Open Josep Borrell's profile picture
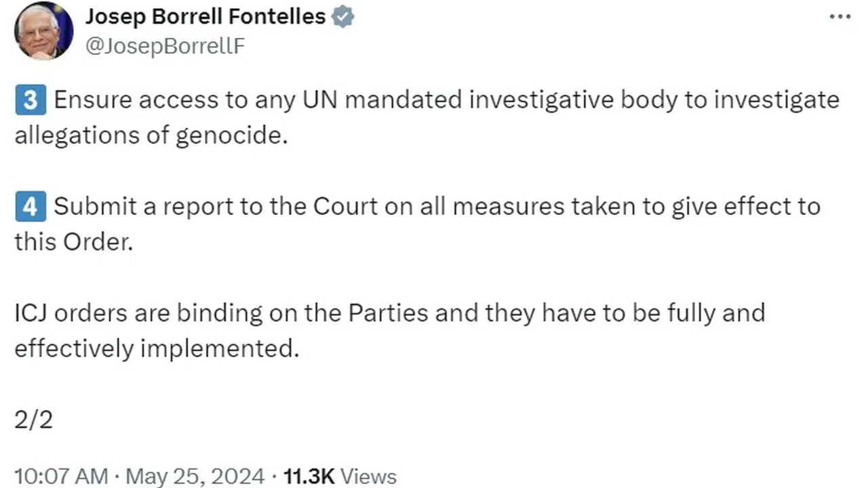The height and width of the screenshot is (488, 868). pyautogui.click(x=44, y=30)
